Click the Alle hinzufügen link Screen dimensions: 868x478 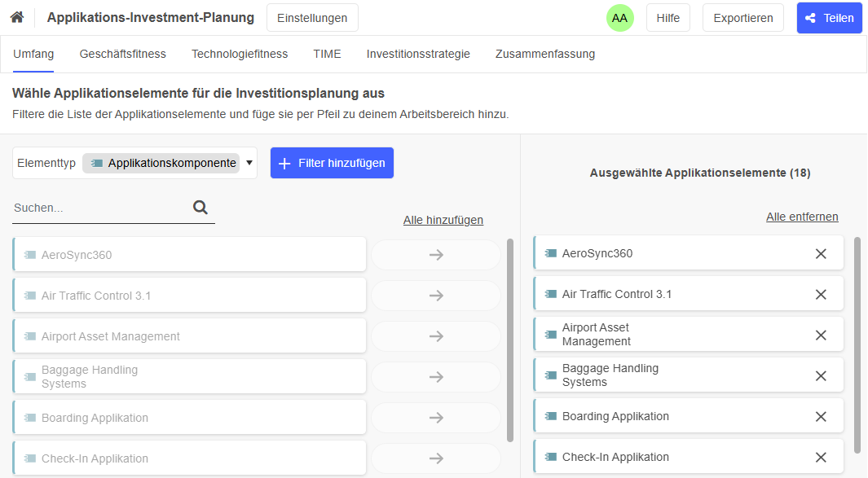click(x=443, y=220)
